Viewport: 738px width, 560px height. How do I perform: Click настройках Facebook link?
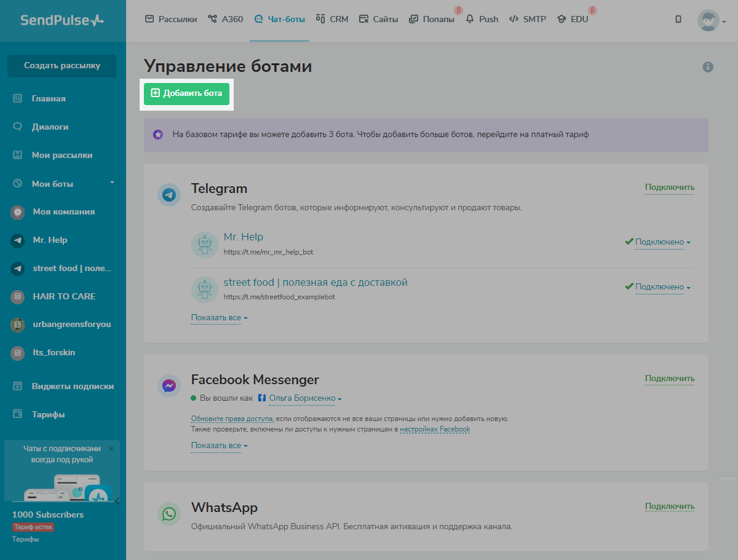click(x=435, y=429)
